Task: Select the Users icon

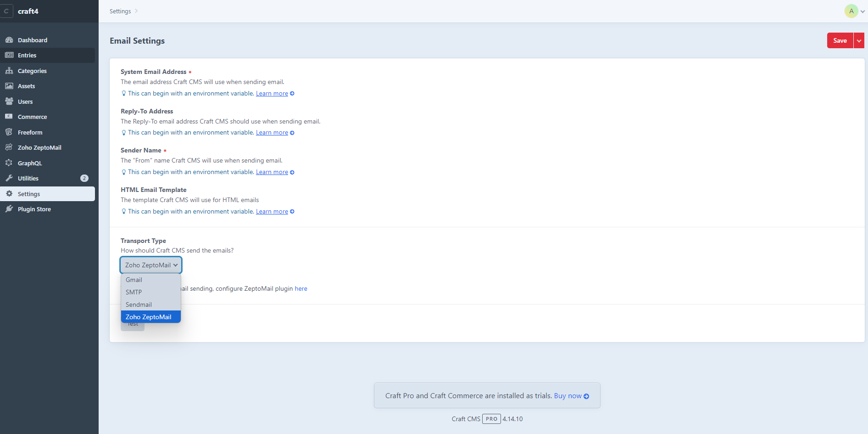Action: click(x=9, y=101)
